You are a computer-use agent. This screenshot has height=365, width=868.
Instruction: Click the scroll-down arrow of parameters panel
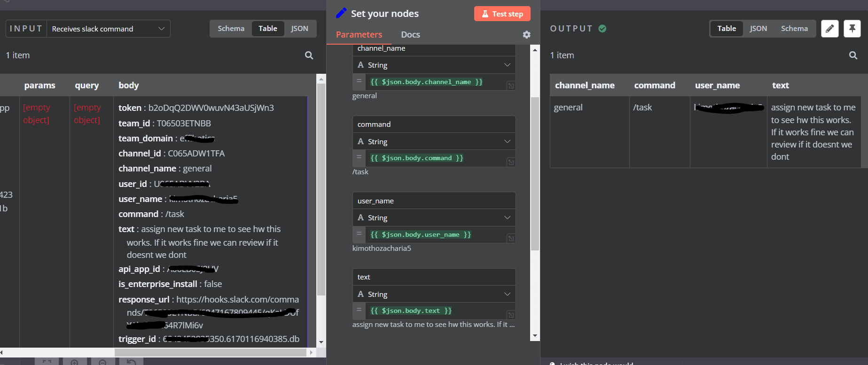535,336
